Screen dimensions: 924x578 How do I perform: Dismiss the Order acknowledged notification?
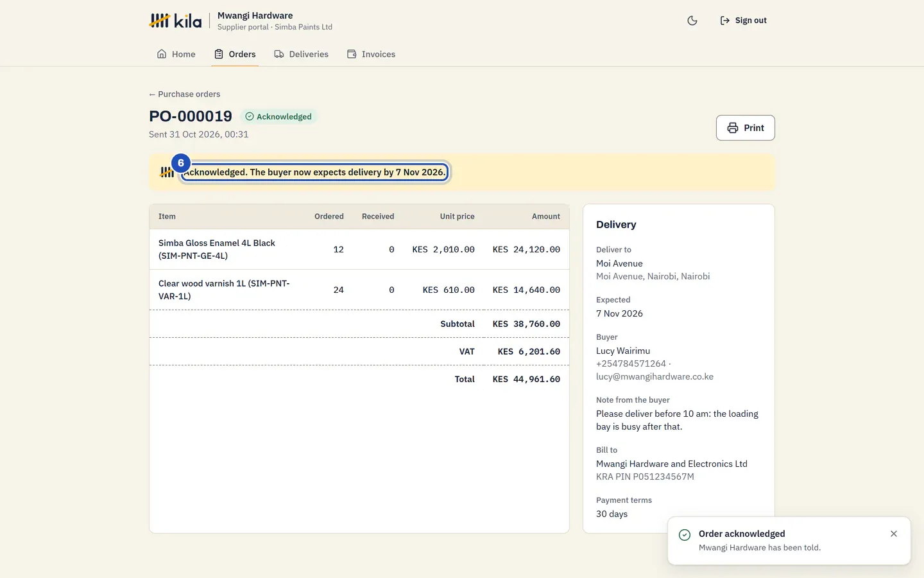[893, 534]
